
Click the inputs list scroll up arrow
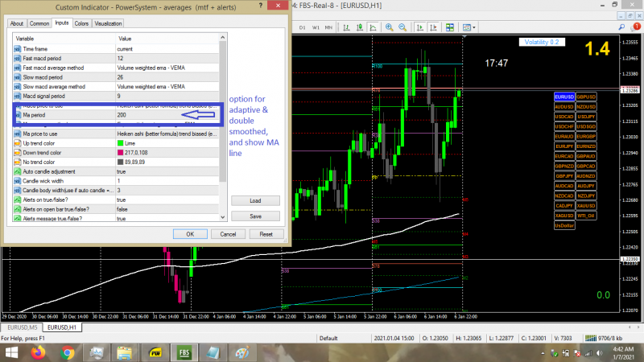tap(223, 37)
